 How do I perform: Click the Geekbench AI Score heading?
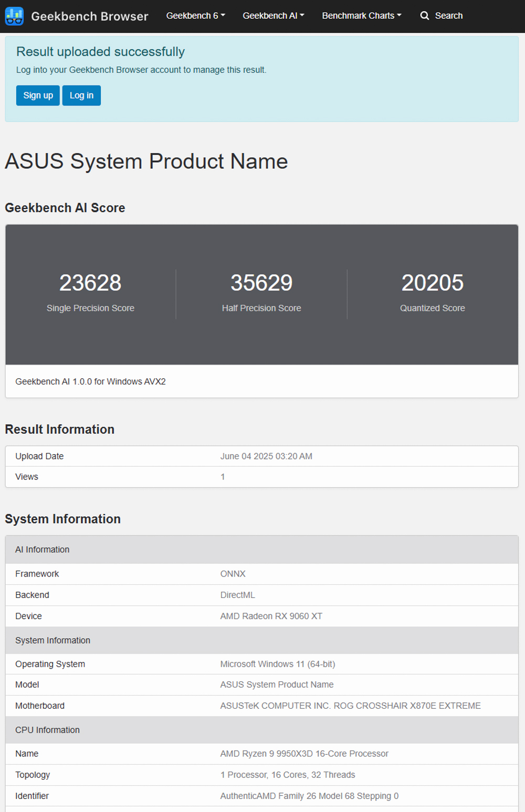(x=65, y=208)
